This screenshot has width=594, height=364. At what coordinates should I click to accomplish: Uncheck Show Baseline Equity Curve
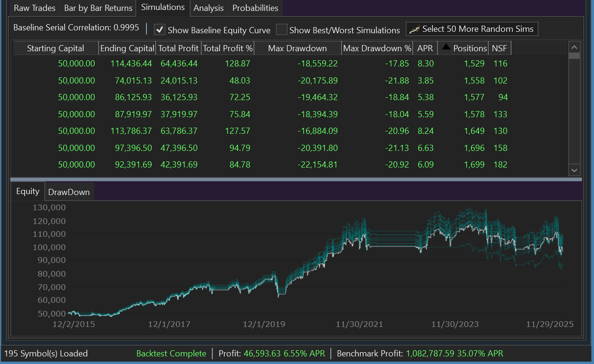[x=160, y=30]
